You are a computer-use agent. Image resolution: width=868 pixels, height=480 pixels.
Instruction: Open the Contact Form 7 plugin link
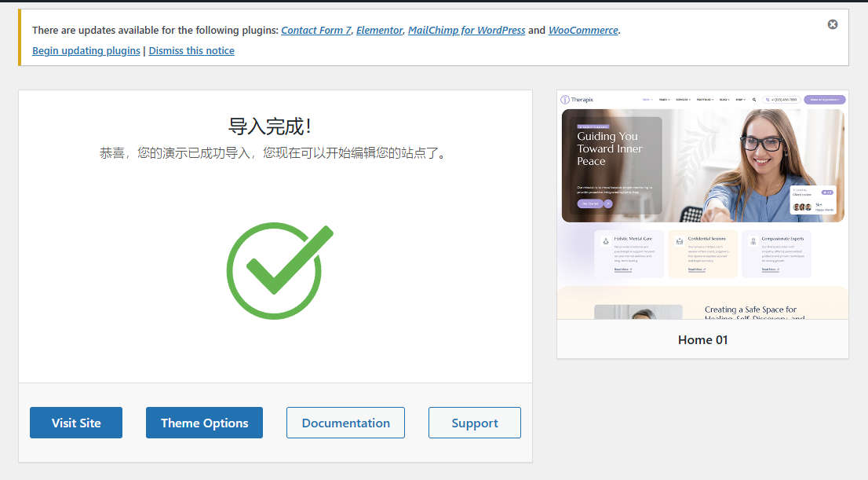(316, 31)
